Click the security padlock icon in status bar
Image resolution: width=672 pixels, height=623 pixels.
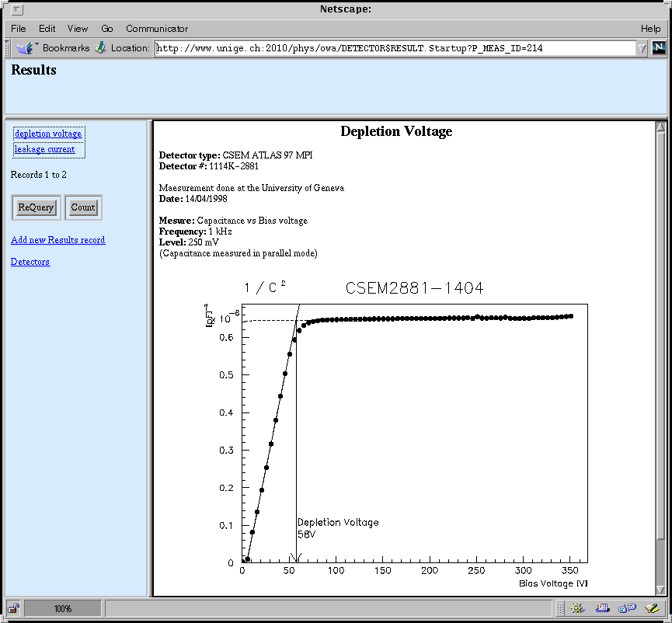(x=14, y=608)
